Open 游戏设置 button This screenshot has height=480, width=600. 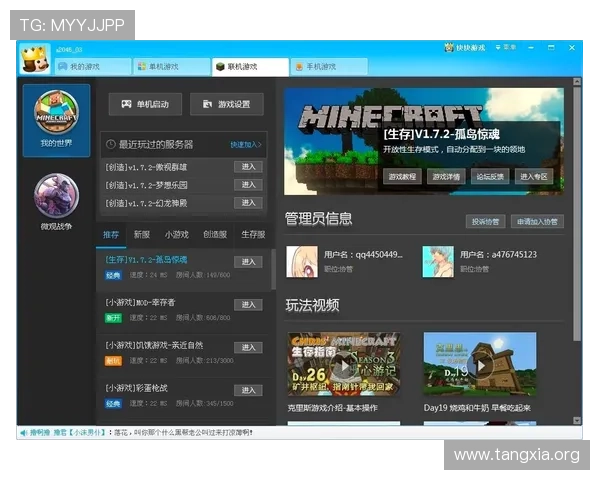click(x=227, y=104)
